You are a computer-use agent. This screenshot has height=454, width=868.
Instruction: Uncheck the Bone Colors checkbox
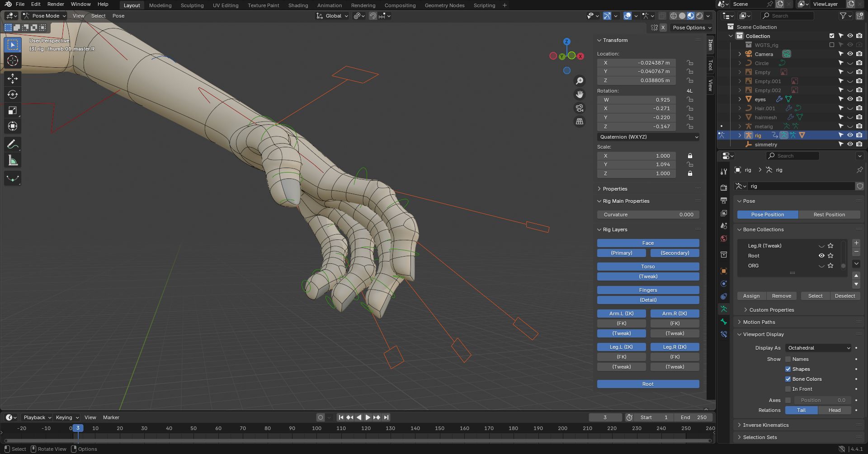pyautogui.click(x=788, y=379)
